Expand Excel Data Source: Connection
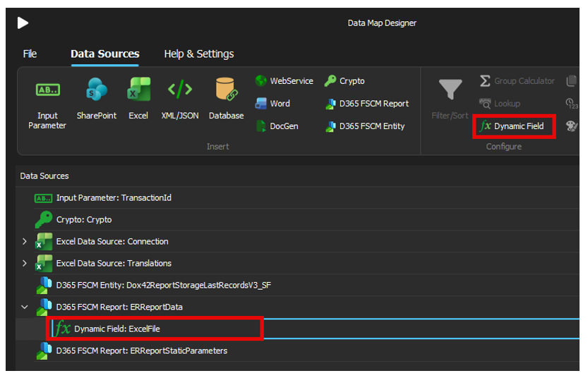This screenshot has height=378, width=588. (x=25, y=242)
